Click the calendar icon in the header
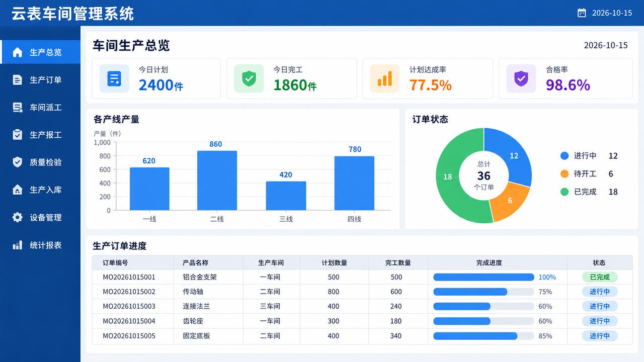Viewport: 644px width, 362px height. click(582, 13)
